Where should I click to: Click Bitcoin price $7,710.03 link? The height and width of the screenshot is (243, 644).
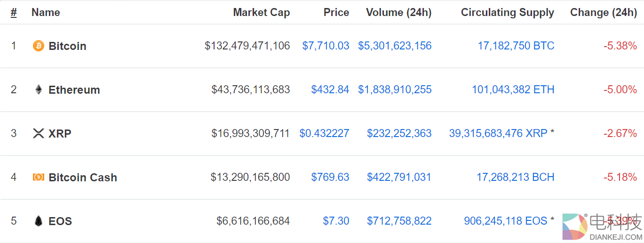(326, 46)
